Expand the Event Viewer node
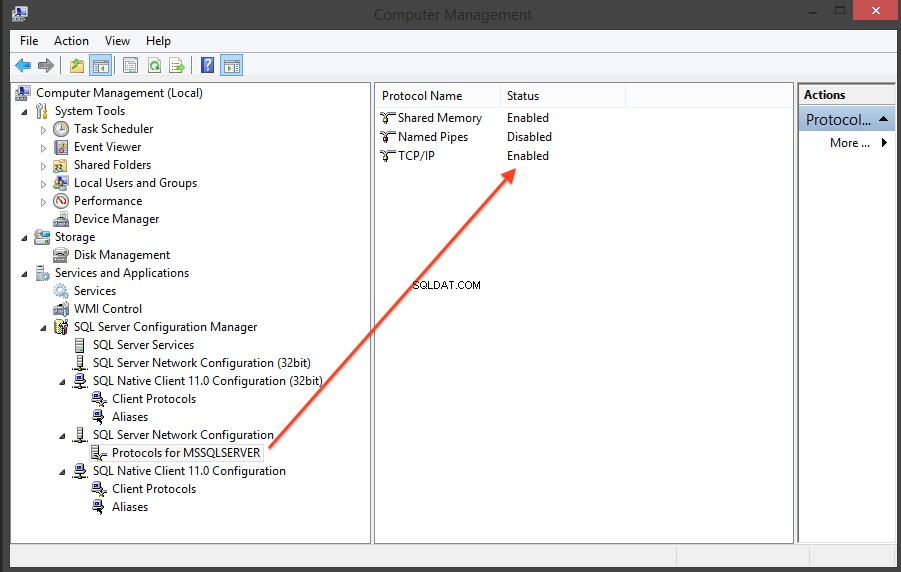This screenshot has height=572, width=901. coord(43,148)
